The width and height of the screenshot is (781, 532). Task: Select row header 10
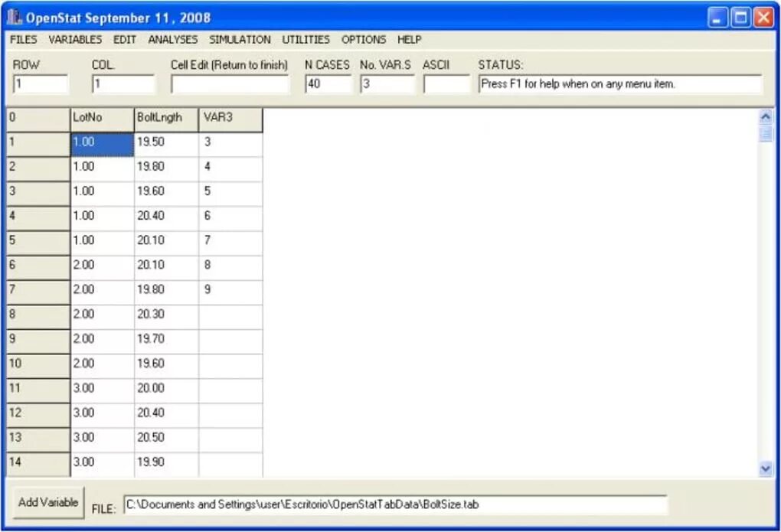click(x=38, y=366)
